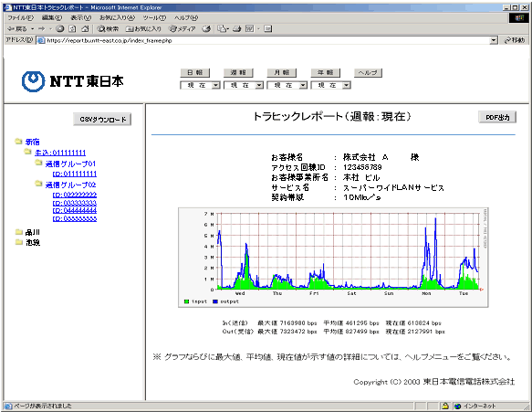Image resolution: width=532 pixels, height=412 pixels.
Task: Open the mail button dropdown arrow
Action: (x=228, y=29)
